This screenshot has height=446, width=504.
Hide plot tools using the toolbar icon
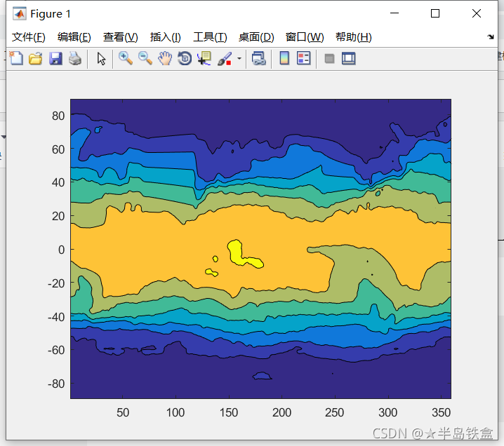[x=329, y=59]
